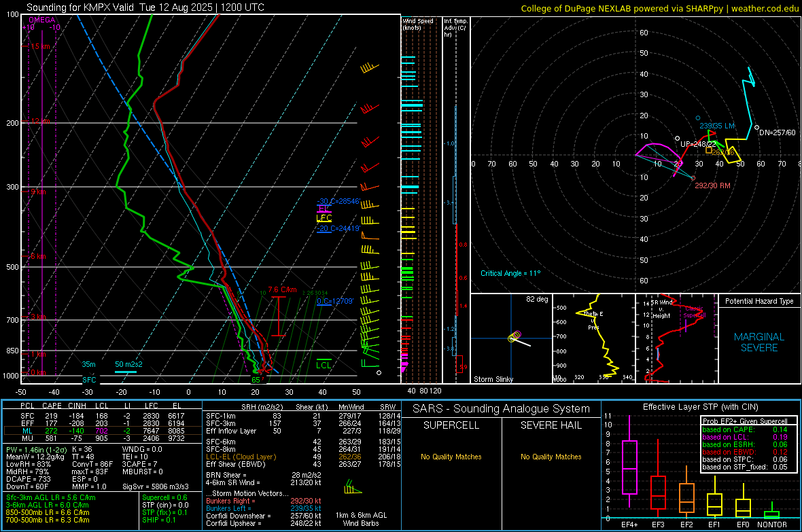Click the 'DN=257/60' hodograph label
The height and width of the screenshot is (532, 802).
point(778,132)
